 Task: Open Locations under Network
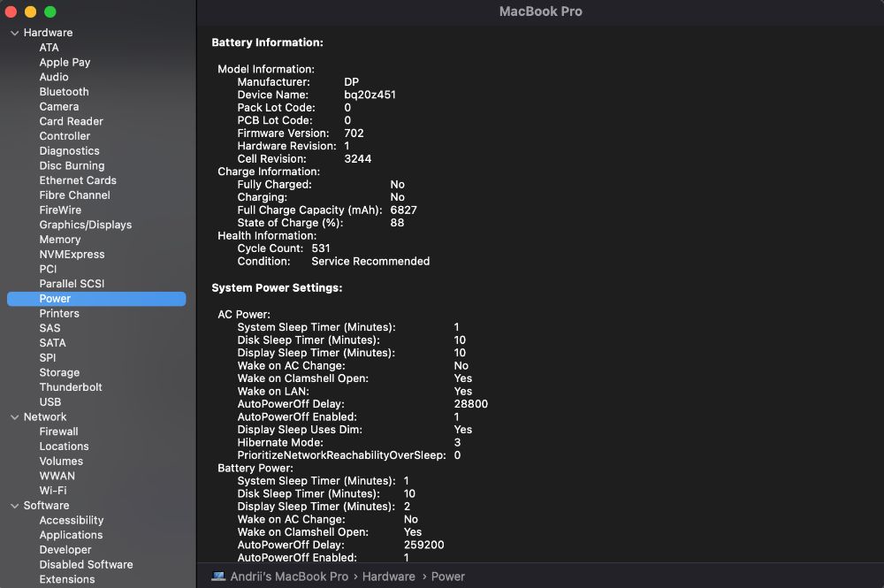pos(64,446)
